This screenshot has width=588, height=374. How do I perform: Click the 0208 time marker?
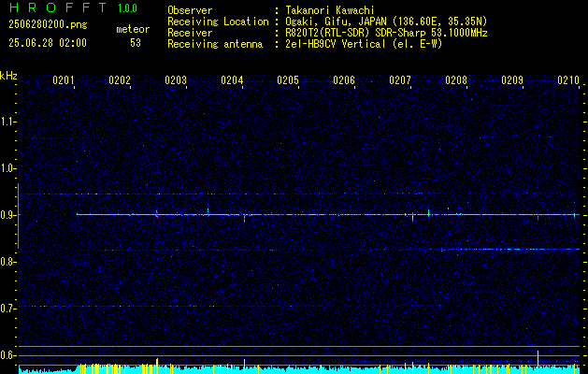456,80
